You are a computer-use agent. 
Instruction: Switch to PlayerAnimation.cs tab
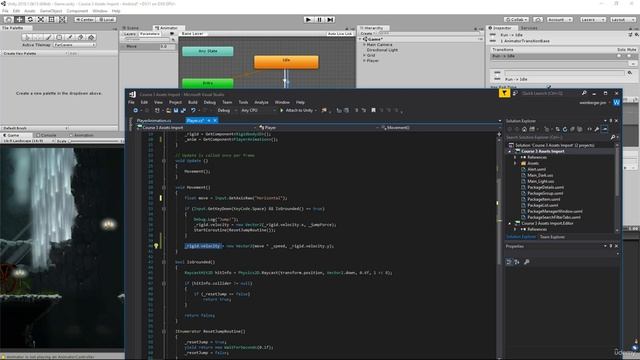click(154, 120)
